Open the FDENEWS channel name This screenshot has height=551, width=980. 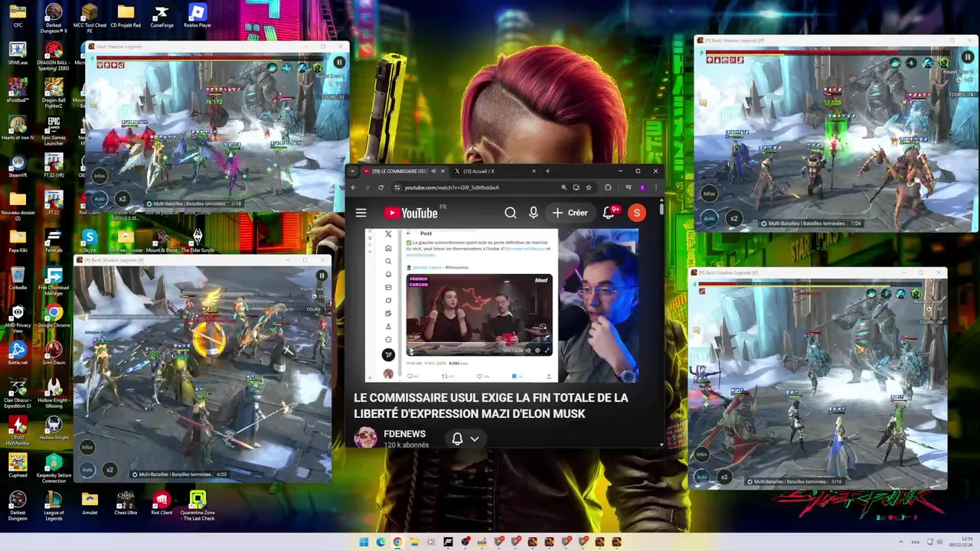(x=404, y=434)
